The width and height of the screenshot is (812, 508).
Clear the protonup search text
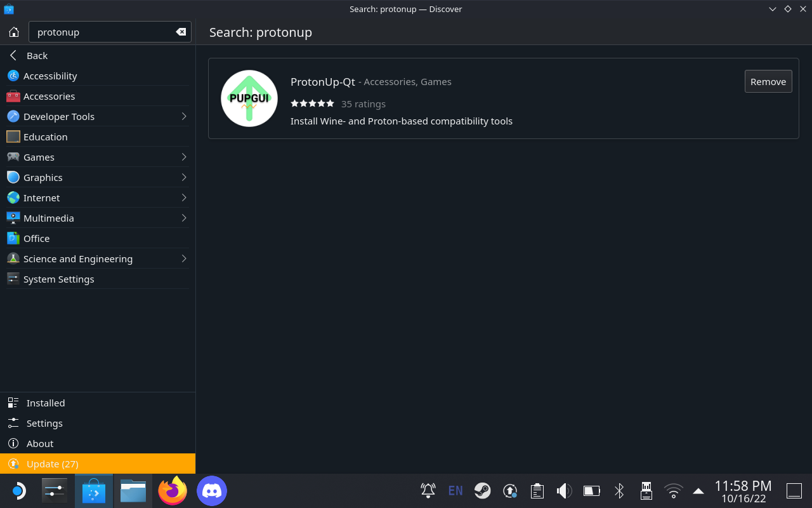181,32
